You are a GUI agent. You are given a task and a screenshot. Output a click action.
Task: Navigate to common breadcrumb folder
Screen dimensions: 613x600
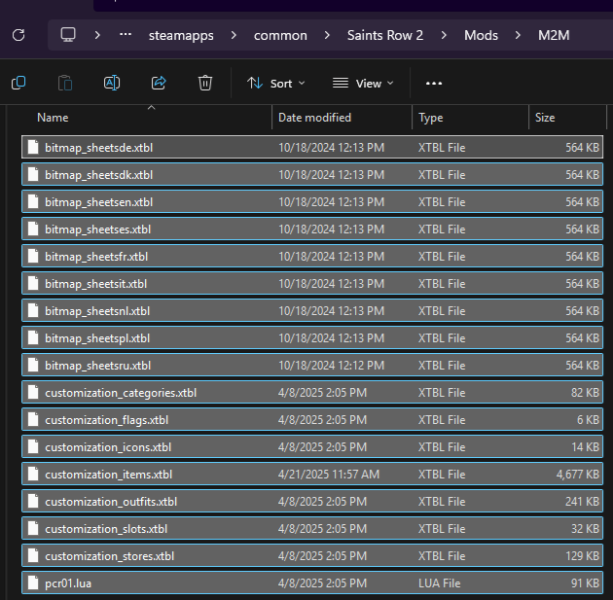tap(280, 36)
